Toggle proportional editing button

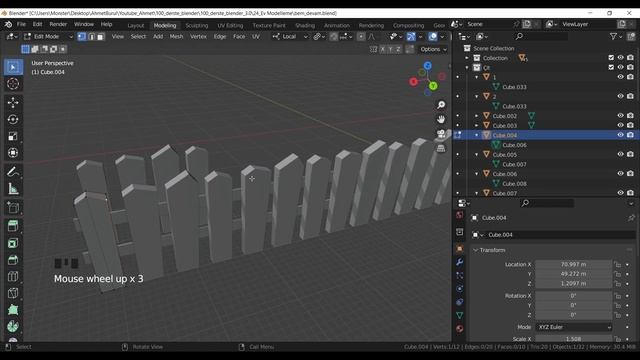tap(361, 37)
